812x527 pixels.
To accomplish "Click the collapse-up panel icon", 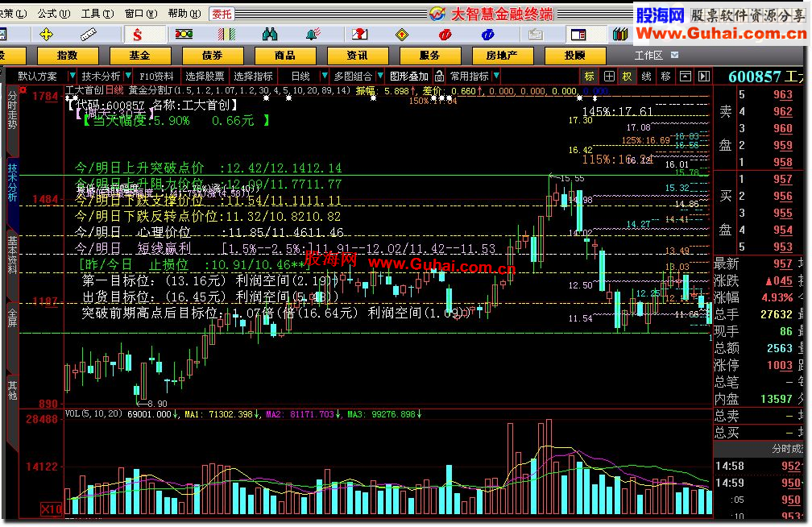I will (685, 77).
